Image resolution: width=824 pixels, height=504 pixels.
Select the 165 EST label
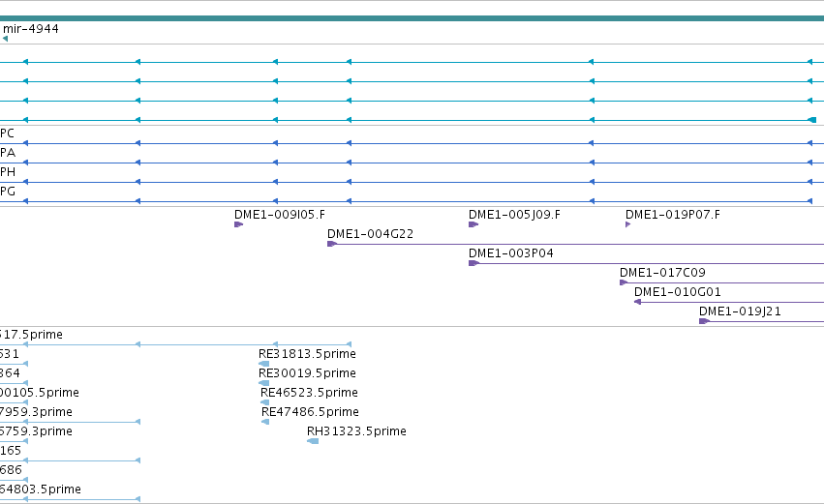click(x=11, y=451)
